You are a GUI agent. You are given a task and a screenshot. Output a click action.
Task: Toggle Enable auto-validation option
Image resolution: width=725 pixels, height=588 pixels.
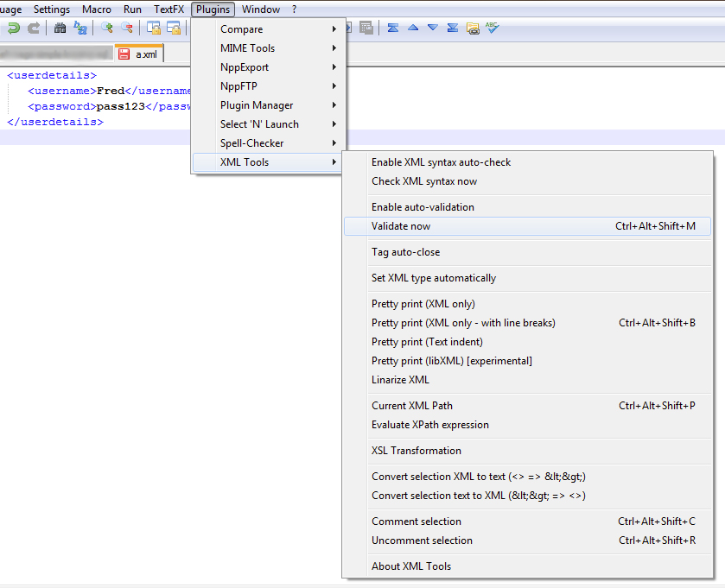pos(423,207)
